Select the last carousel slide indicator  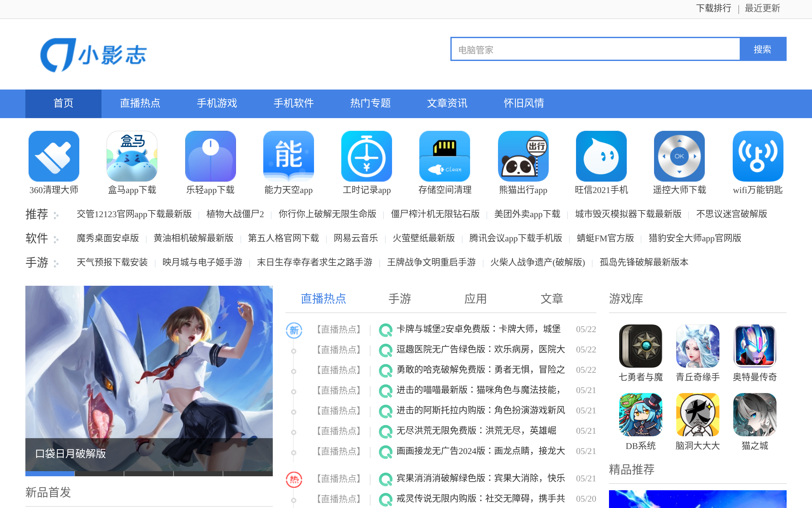[x=248, y=474]
